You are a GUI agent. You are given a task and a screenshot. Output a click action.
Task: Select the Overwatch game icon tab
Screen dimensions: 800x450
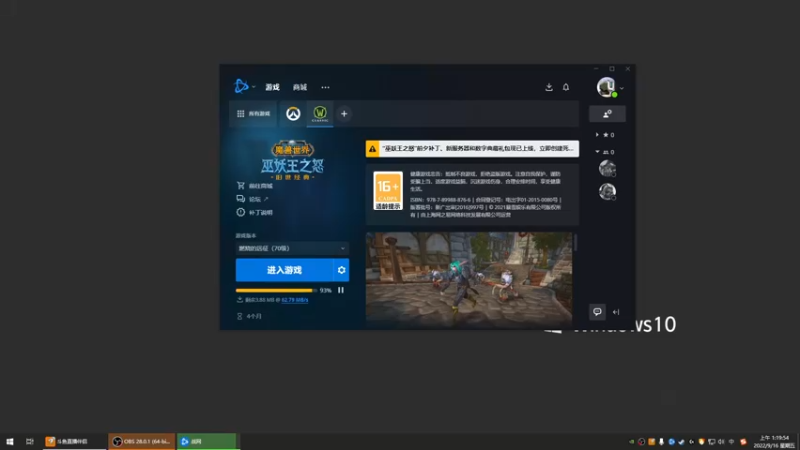click(x=293, y=114)
